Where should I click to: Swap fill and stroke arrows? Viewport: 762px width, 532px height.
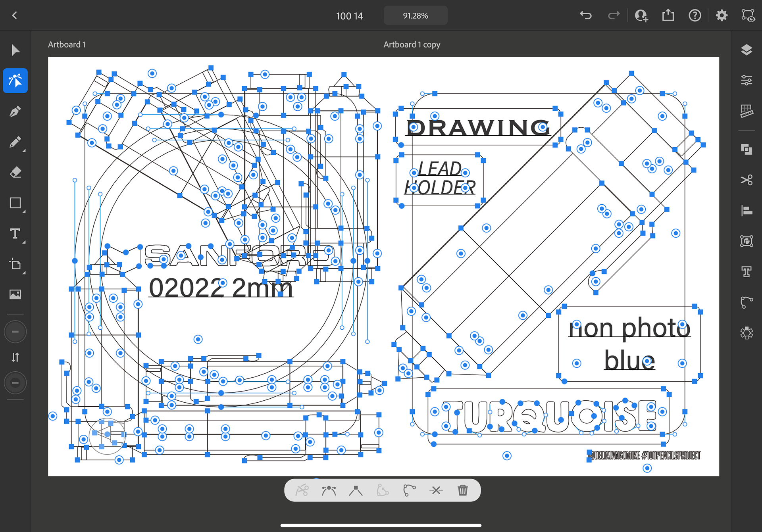point(15,357)
